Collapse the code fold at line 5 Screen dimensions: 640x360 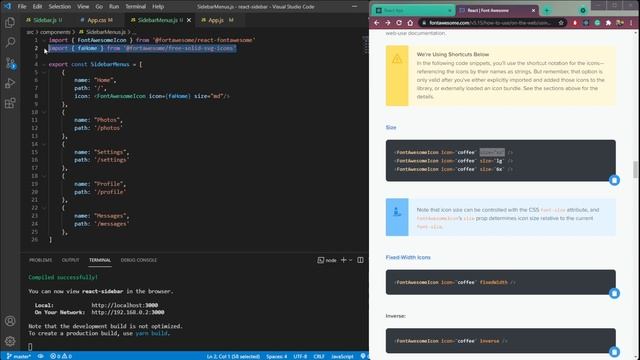coord(44,72)
